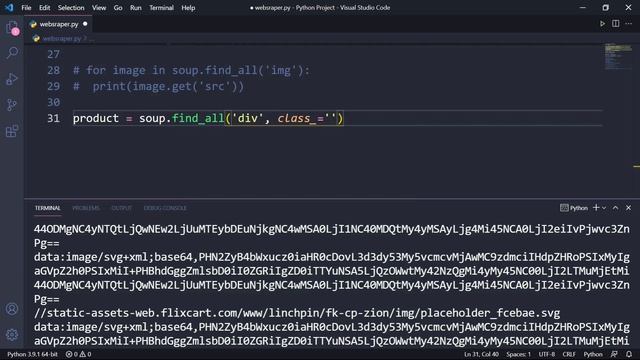Viewport: 640px width, 360px height.
Task: Close the terminal panel
Action: [629, 208]
